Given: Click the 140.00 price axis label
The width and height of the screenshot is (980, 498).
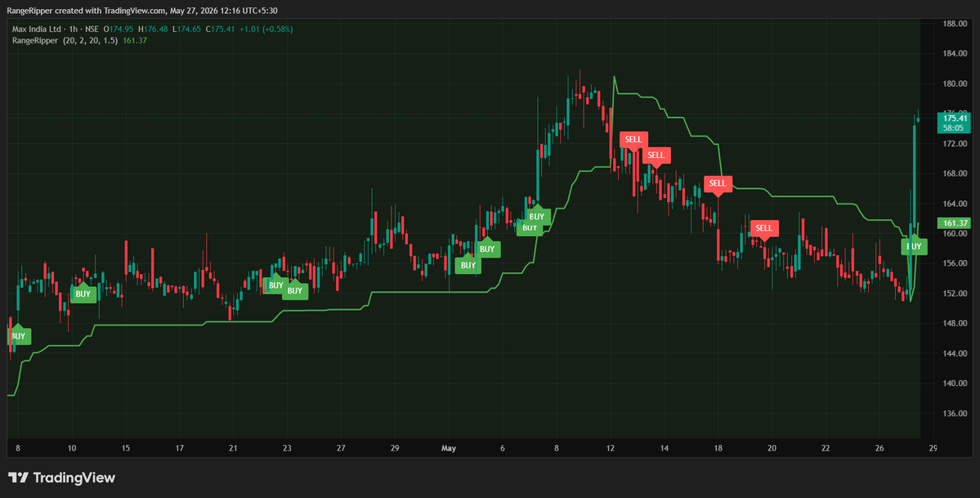Looking at the screenshot, I should tap(955, 384).
